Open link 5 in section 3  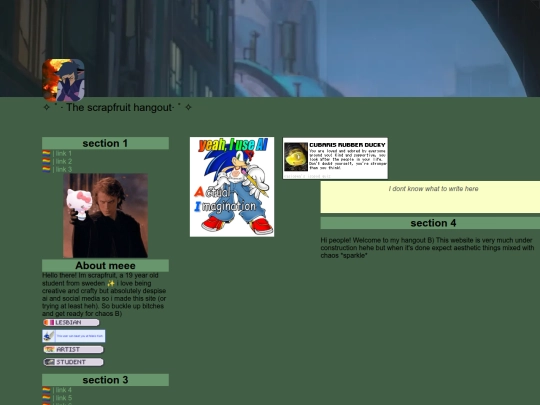point(64,398)
